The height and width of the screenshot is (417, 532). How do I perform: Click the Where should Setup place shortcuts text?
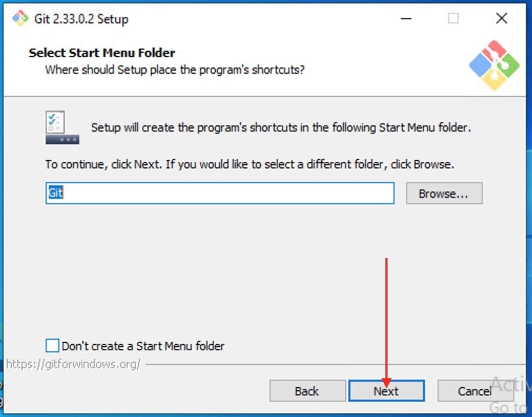(x=175, y=70)
